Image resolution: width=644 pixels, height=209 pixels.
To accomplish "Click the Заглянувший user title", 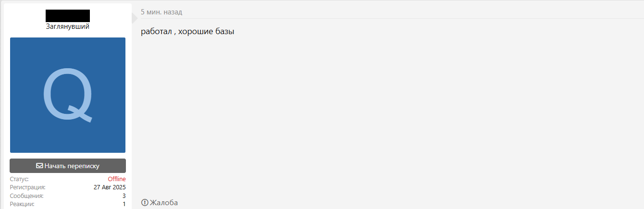I will [x=68, y=27].
